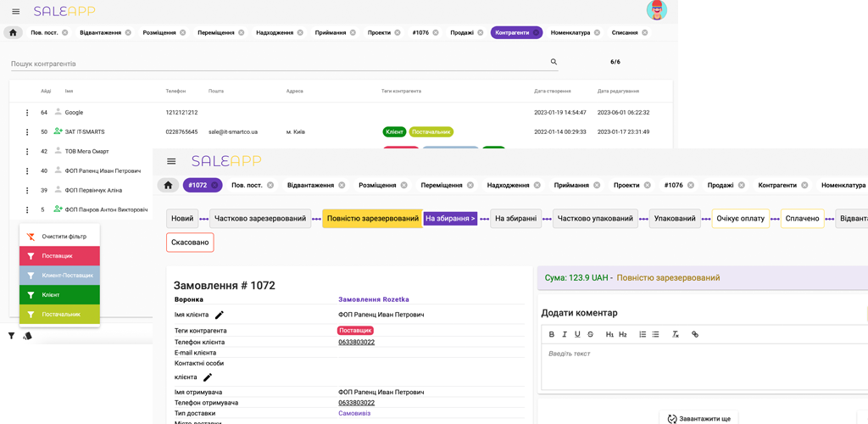
Task: Open hamburger menu in order #1072 window
Action: click(x=171, y=161)
